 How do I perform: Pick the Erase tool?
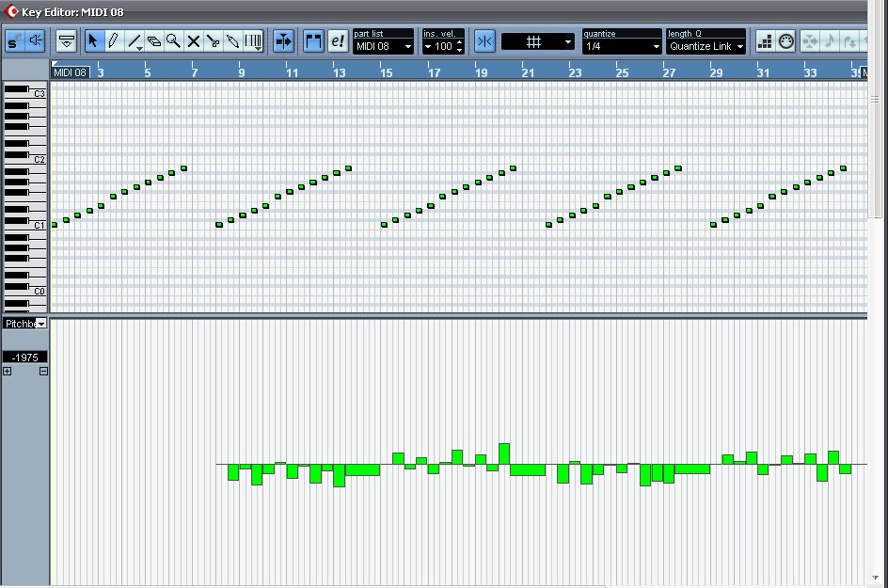154,41
